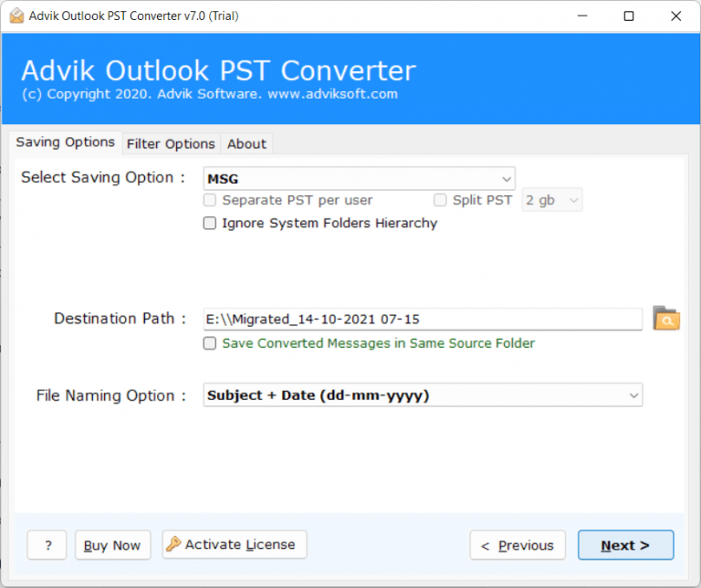
Task: Click the question mark help button
Action: tap(47, 545)
